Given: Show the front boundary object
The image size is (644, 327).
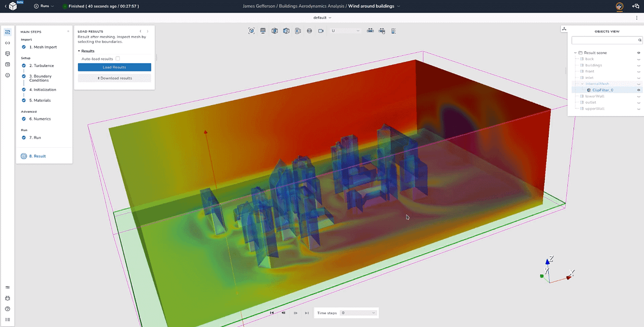Looking at the screenshot, I should click(639, 71).
